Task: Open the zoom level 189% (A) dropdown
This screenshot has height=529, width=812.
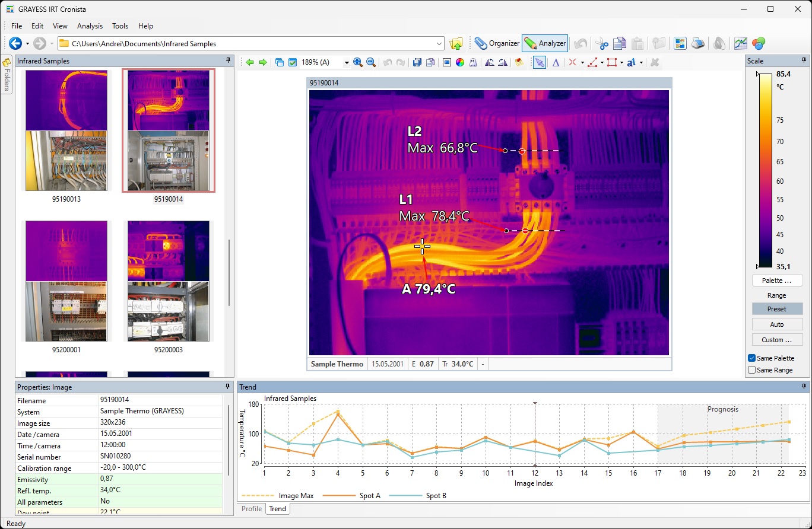Action: click(x=347, y=62)
